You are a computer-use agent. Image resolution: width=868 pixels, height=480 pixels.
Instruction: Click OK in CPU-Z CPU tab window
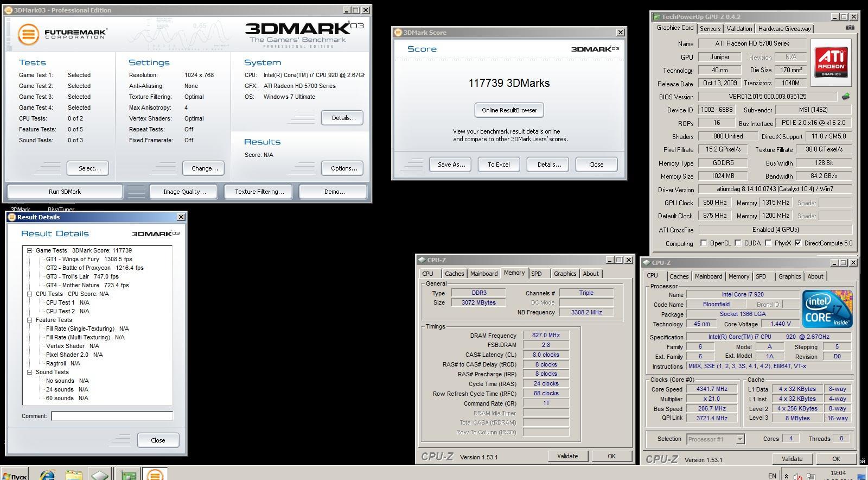coord(836,459)
